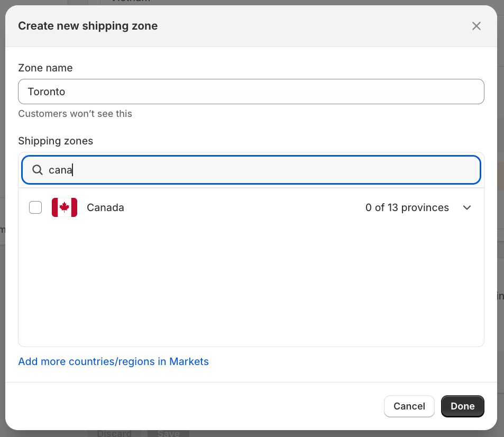Click the "Create new shipping zone" dialog title

point(88,26)
